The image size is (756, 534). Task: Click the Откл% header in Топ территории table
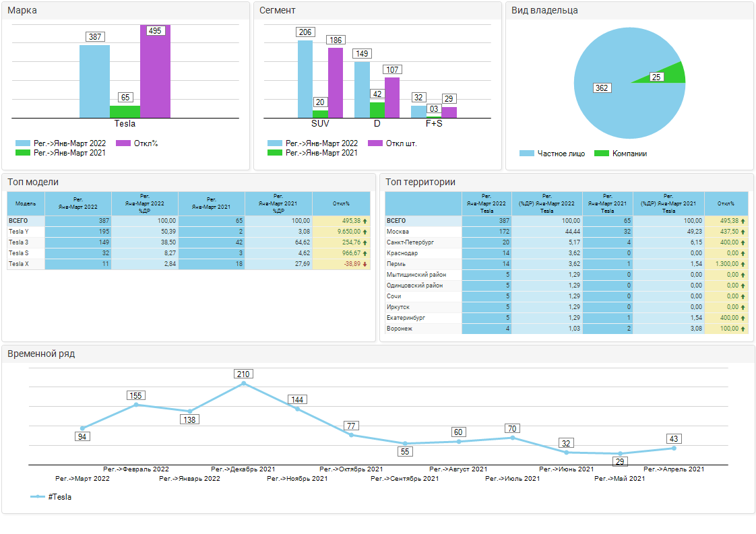tap(726, 203)
